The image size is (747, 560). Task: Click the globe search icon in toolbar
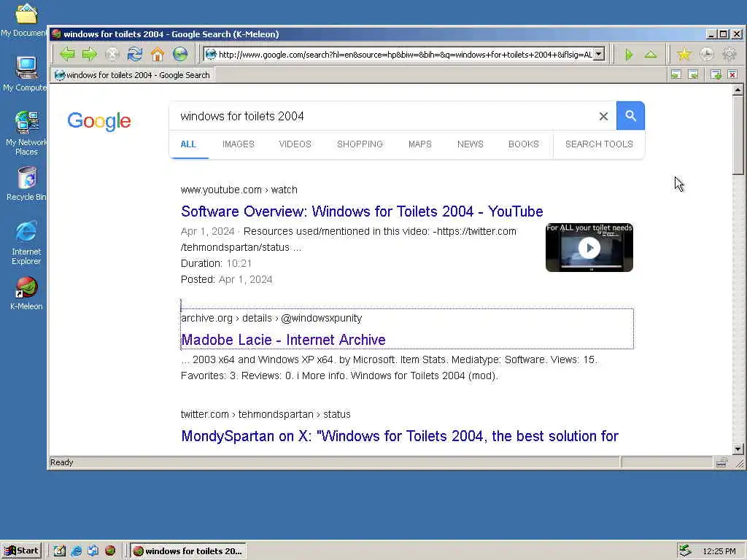180,54
